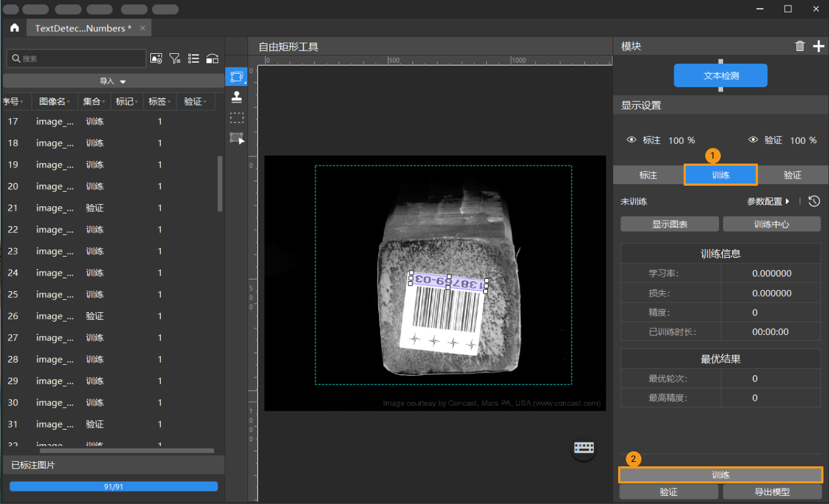Expand 参数配置 parameter settings
Image resolution: width=829 pixels, height=504 pixels.
(768, 201)
